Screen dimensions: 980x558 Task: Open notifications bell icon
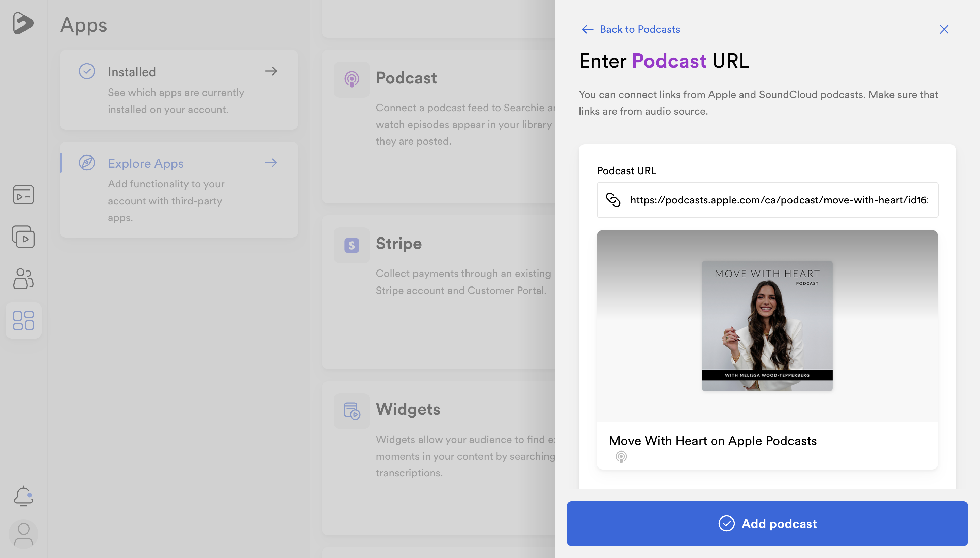23,496
